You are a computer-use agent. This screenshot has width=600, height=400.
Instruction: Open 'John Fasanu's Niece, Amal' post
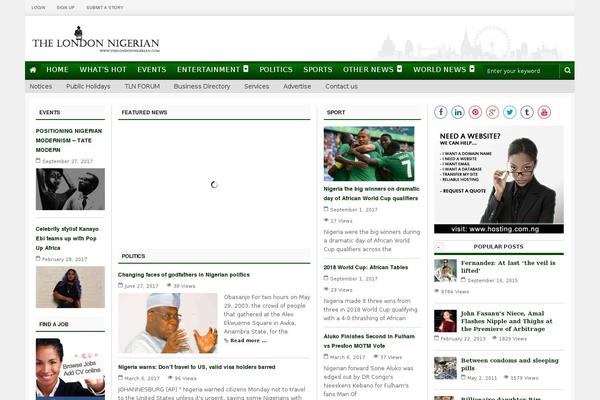(507, 321)
